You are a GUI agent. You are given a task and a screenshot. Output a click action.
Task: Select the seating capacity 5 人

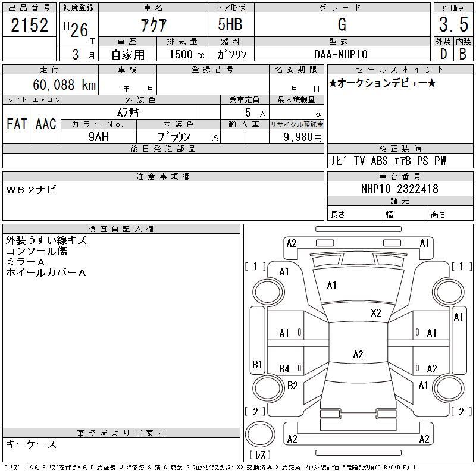256,113
